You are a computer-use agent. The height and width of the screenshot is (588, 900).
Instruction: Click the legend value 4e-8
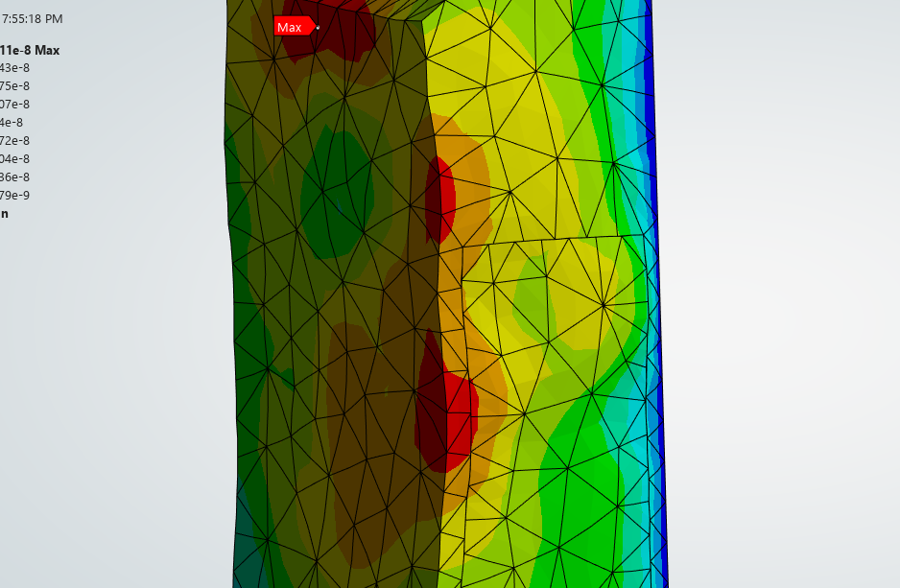pos(12,122)
